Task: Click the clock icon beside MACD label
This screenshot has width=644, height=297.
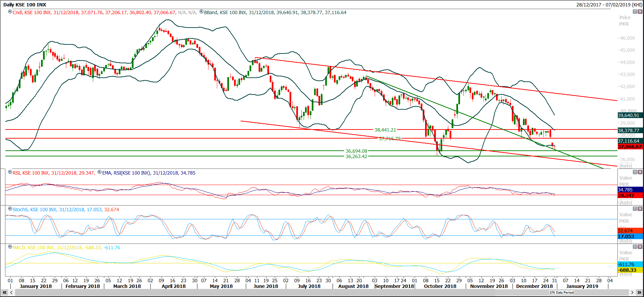Action: click(10, 247)
